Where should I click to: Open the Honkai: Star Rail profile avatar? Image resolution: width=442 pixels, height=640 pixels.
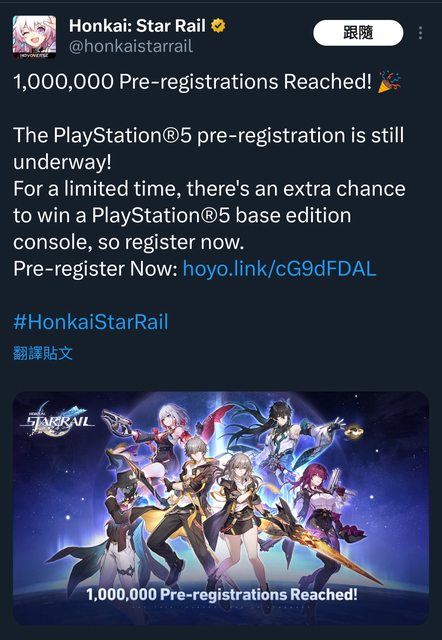coord(34,37)
